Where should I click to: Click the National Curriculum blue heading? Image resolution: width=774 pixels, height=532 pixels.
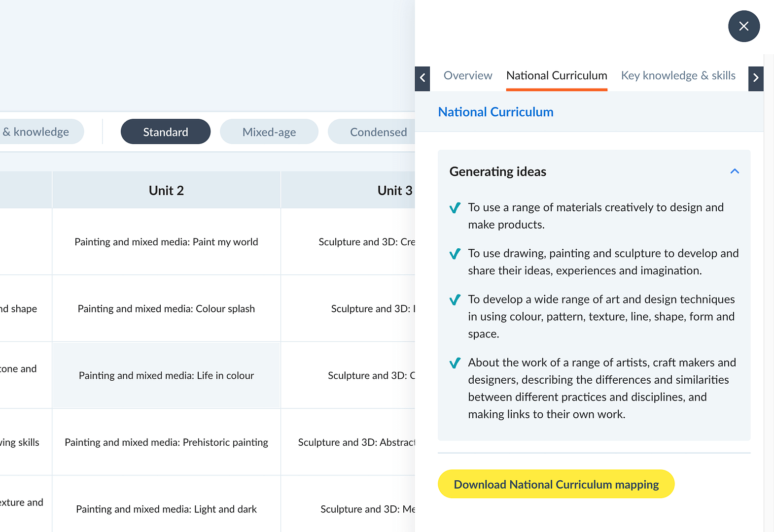(495, 112)
